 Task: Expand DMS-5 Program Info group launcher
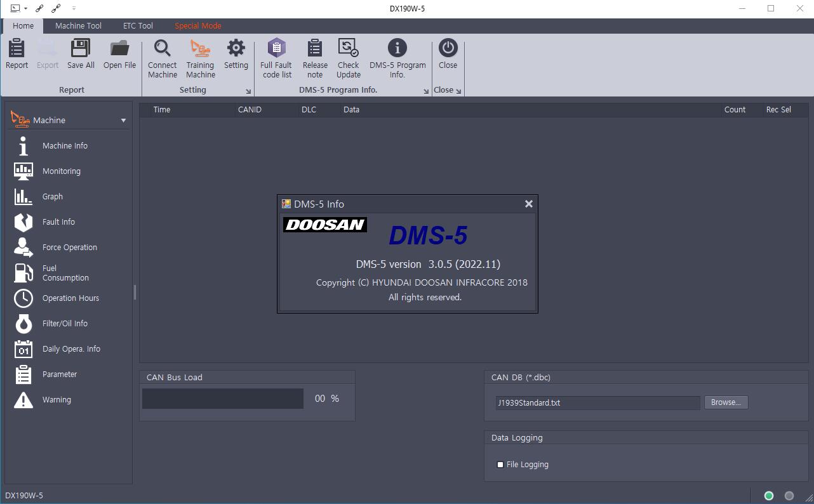click(426, 91)
